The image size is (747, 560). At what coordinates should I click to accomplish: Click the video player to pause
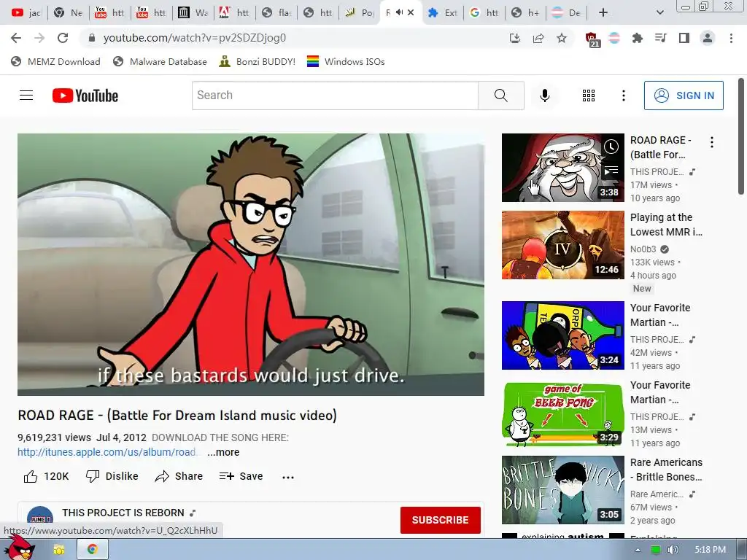[251, 264]
